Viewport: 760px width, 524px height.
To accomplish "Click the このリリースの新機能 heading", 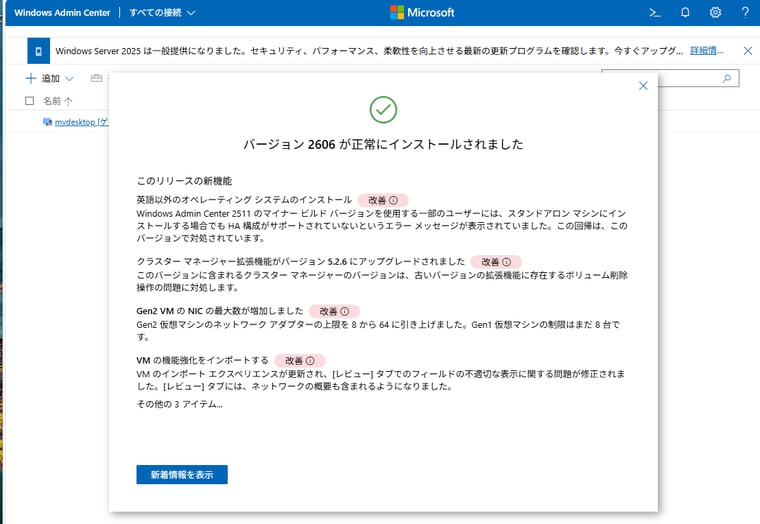I will point(184,181).
